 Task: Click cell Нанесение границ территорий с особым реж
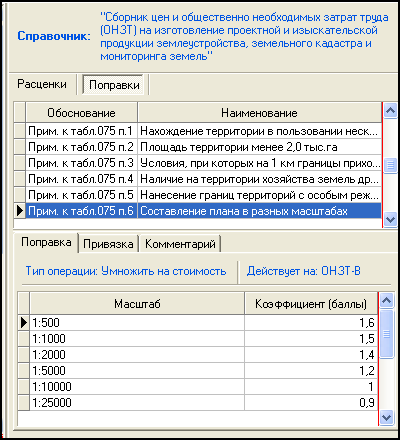[x=259, y=195]
